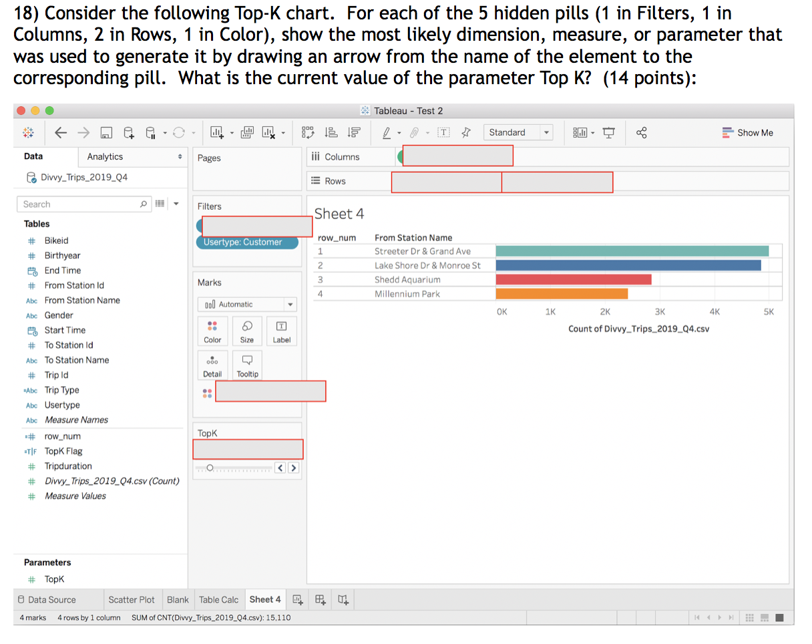Decrease TopK with left arrow
The width and height of the screenshot is (812, 644).
point(280,468)
